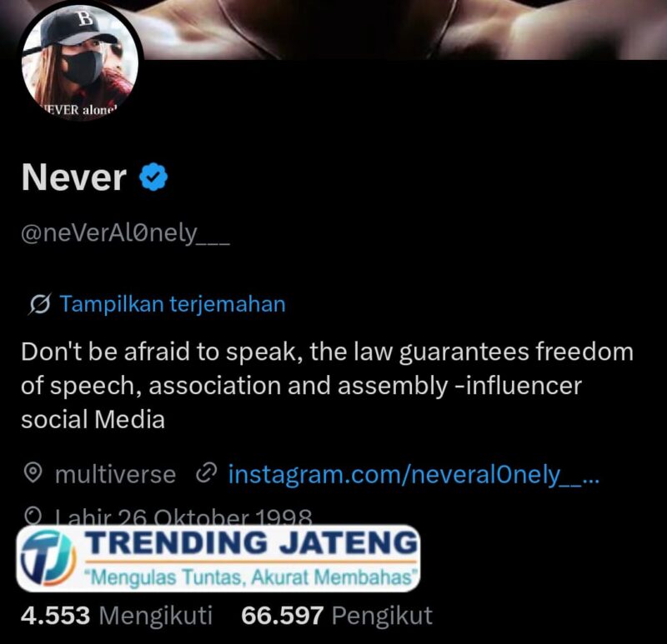Click the "Mengulas Tuntas, Akurat Membahas" slogan
Image resolution: width=667 pixels, height=644 pixels.
click(249, 577)
